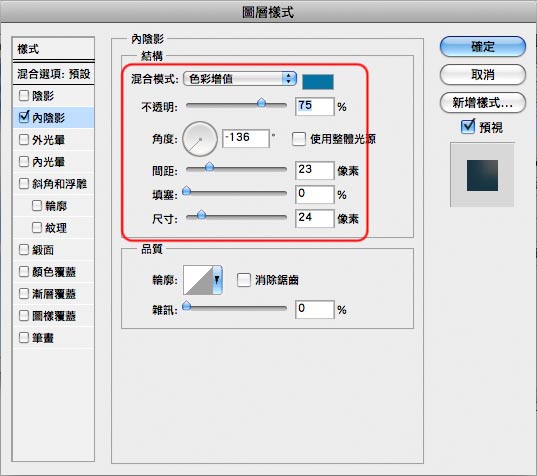Screen dimensions: 537x476
Task: Enable the 筆畫 stroke checkbox
Action: (24, 337)
